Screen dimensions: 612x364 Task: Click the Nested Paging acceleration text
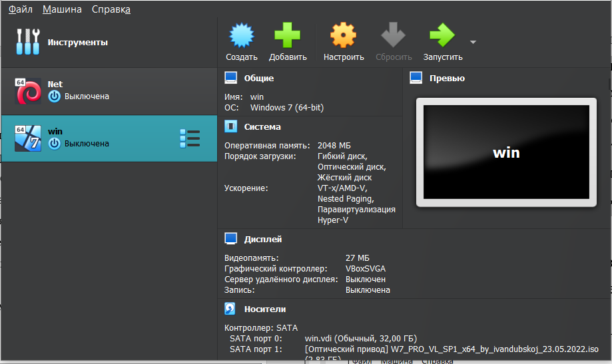tap(346, 199)
